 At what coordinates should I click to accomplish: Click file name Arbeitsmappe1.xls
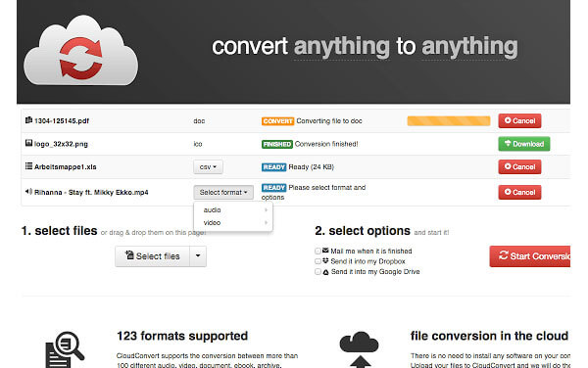coord(66,167)
